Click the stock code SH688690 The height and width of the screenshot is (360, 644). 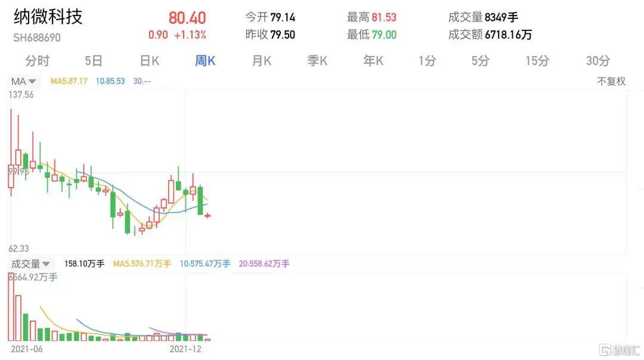click(x=37, y=38)
